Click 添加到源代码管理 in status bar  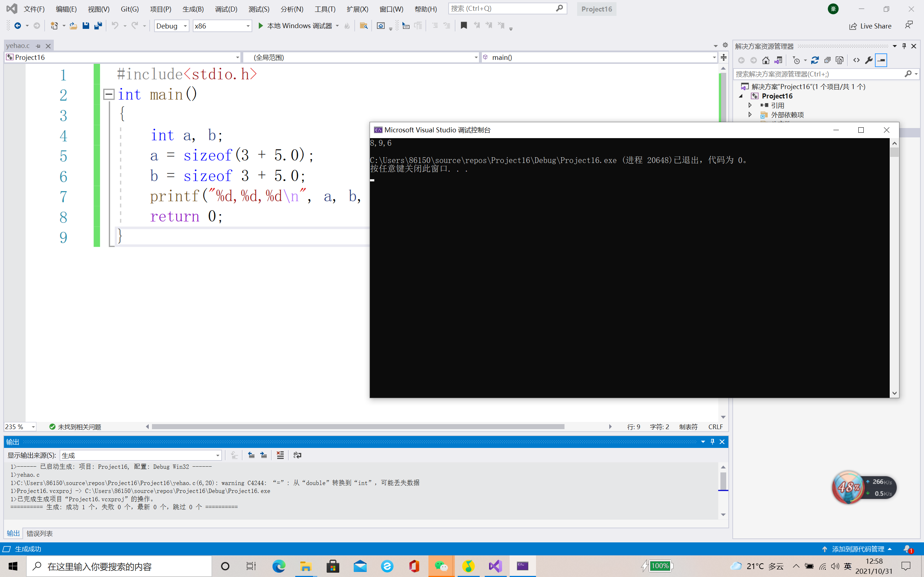pyautogui.click(x=858, y=549)
